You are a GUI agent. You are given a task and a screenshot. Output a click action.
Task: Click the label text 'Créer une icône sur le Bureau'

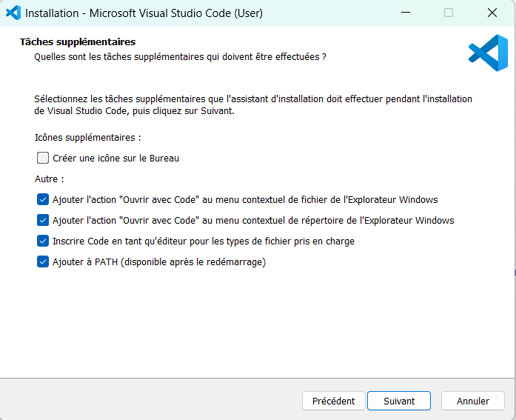coord(115,159)
